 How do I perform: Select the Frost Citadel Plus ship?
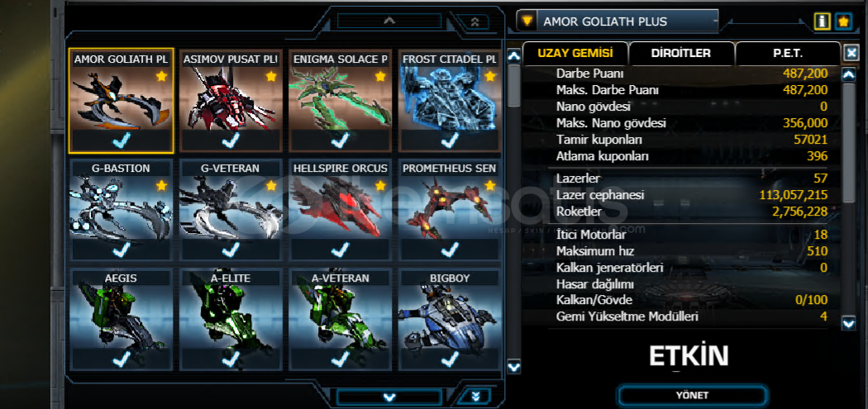(x=450, y=98)
